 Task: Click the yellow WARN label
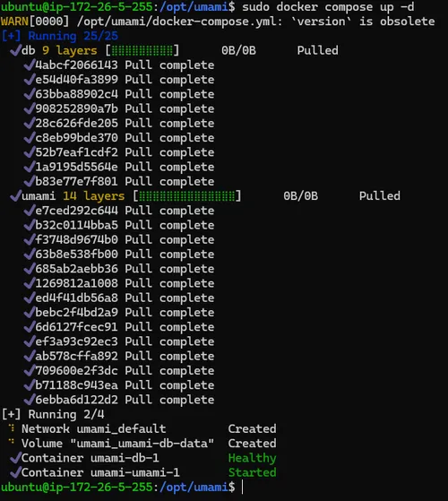(x=14, y=22)
